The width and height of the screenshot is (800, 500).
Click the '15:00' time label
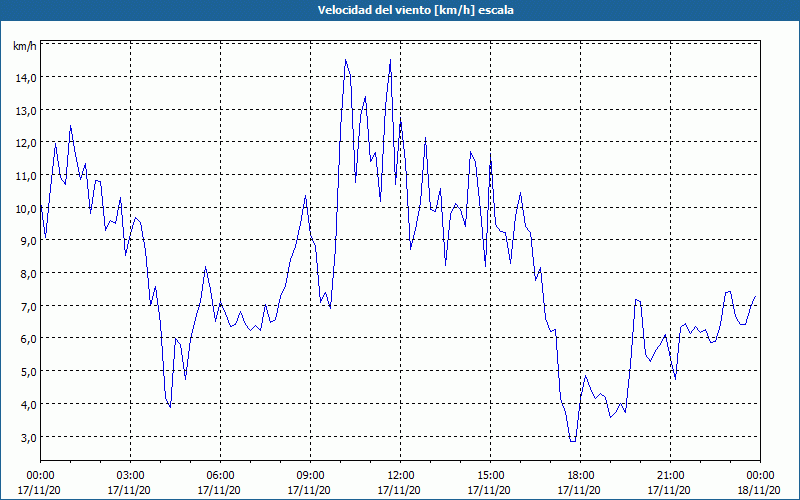coord(490,476)
